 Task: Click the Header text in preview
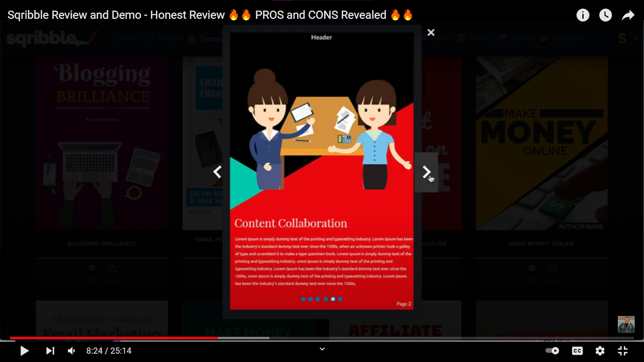(x=322, y=37)
